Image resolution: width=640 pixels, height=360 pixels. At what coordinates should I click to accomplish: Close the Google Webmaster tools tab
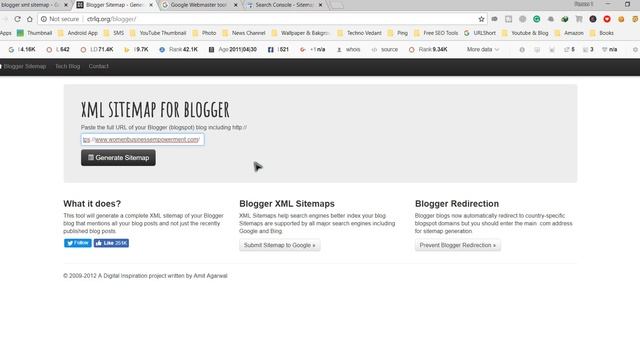click(x=236, y=5)
